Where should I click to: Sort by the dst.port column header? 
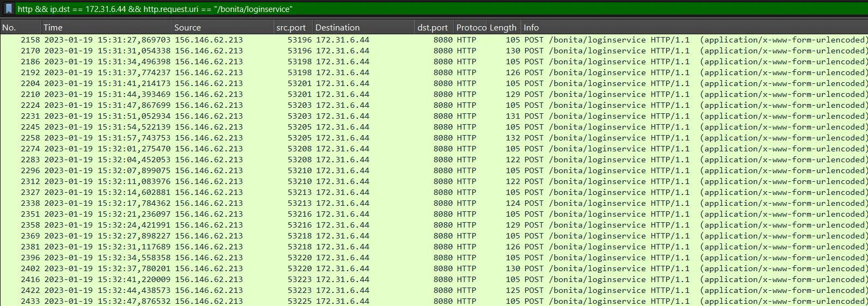435,27
